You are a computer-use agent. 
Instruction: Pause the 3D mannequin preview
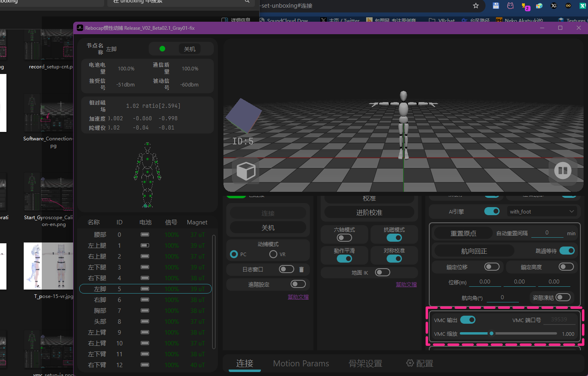(563, 171)
